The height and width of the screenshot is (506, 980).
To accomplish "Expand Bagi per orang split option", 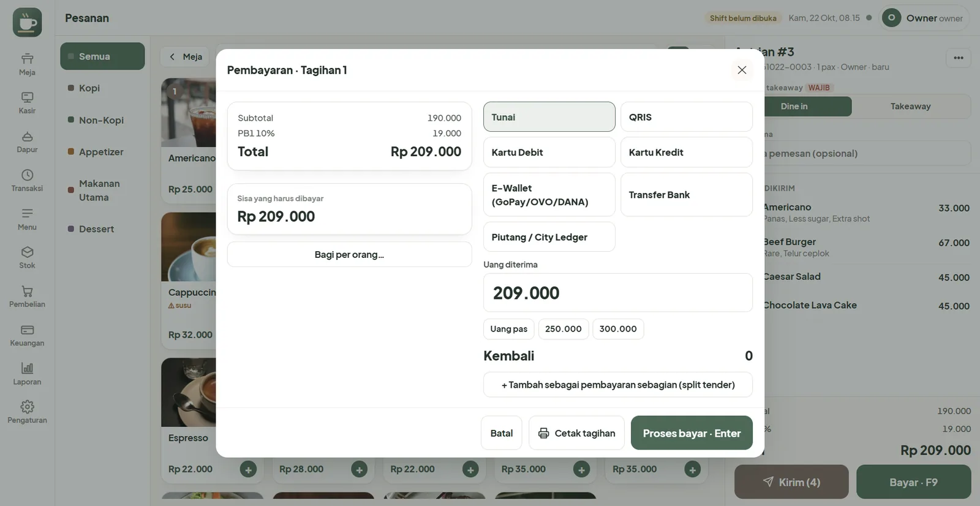I will click(x=350, y=255).
